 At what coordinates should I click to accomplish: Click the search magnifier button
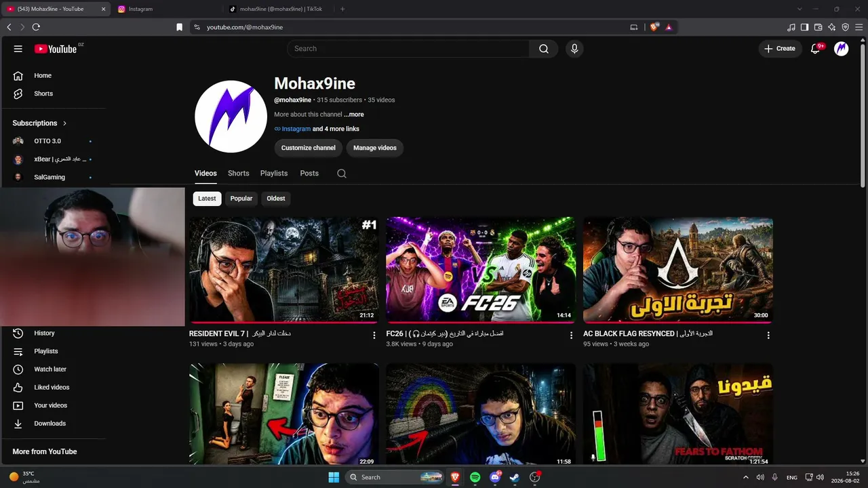[544, 49]
